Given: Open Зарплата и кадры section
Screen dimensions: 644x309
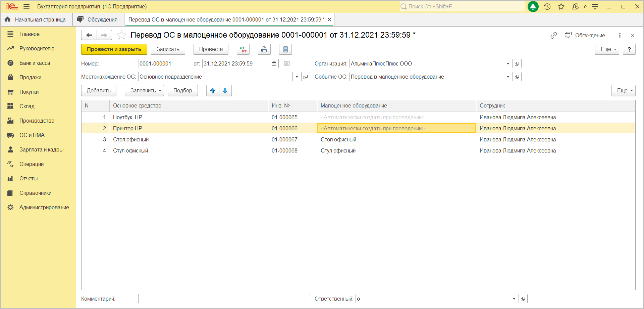Looking at the screenshot, I should click(x=42, y=149).
